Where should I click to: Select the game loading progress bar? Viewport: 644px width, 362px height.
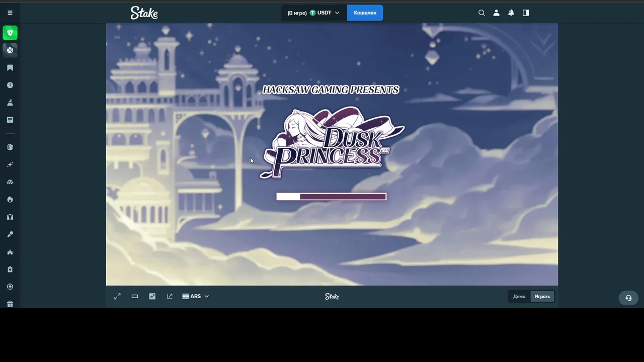tap(332, 197)
